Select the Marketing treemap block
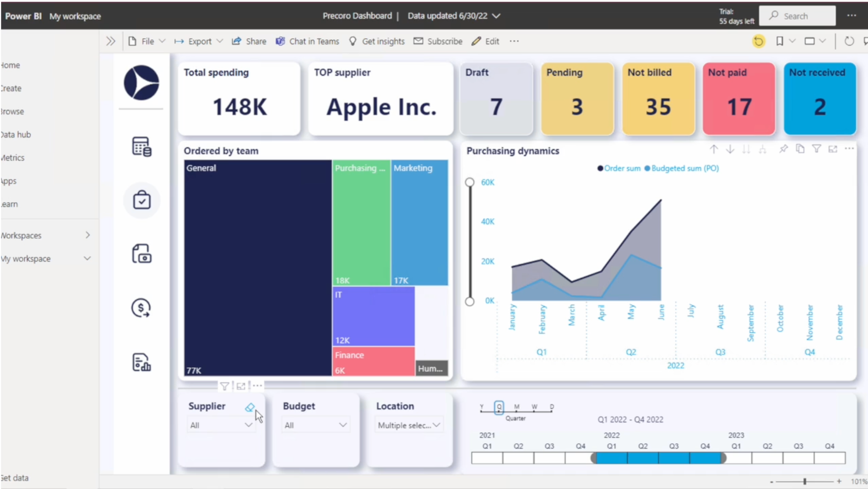This screenshot has height=489, width=868. pyautogui.click(x=419, y=223)
